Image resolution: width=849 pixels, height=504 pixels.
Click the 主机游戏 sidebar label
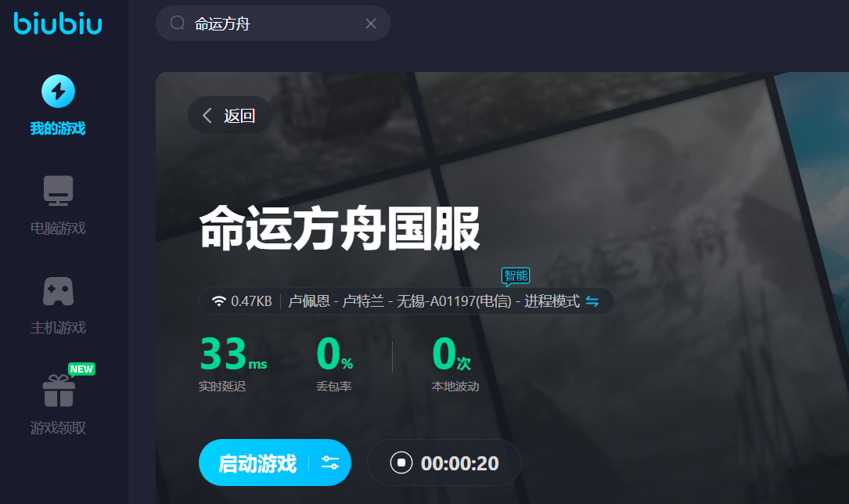tap(58, 327)
